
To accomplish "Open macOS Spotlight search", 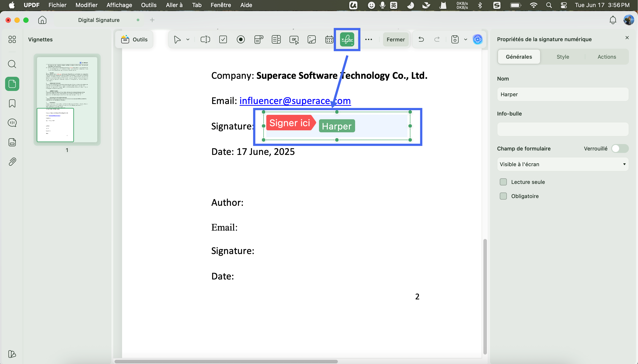I will tap(549, 5).
